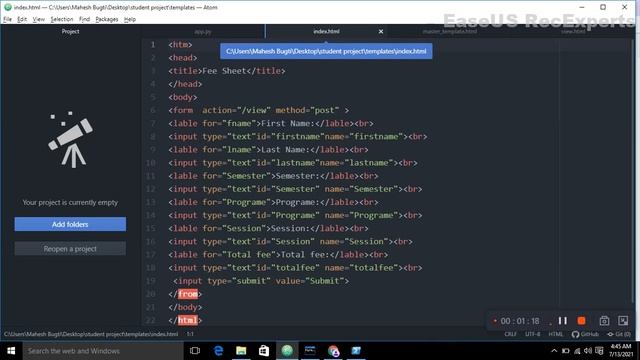Click the input line with value="Submit"
The height and width of the screenshot is (360, 640).
click(x=261, y=281)
